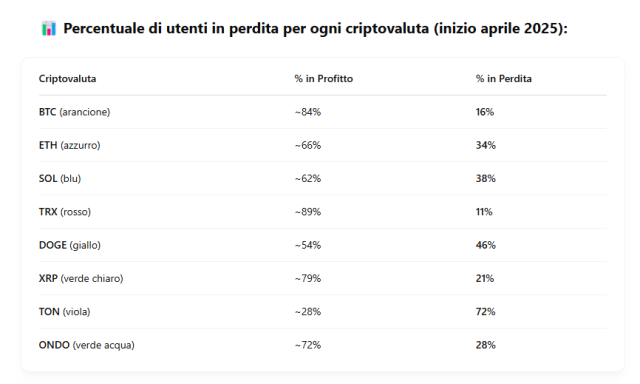The height and width of the screenshot is (384, 640).
Task: Click the 46% loss value for DOGE
Action: (486, 245)
